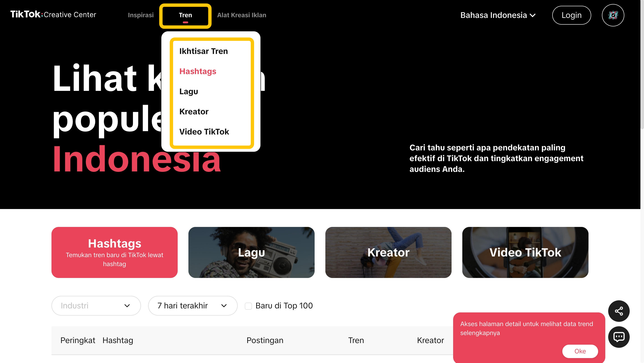Click the Industri dropdown chevron arrow
644x363 pixels.
127,305
